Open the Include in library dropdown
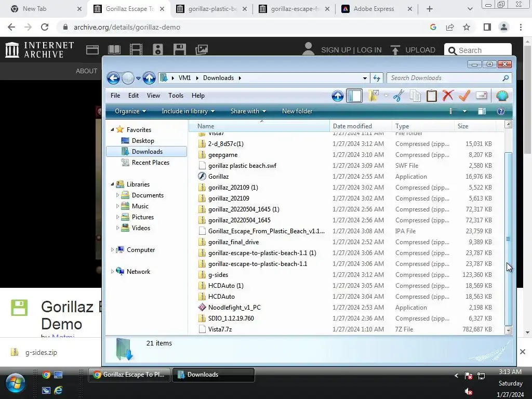The image size is (532, 399). (188, 111)
